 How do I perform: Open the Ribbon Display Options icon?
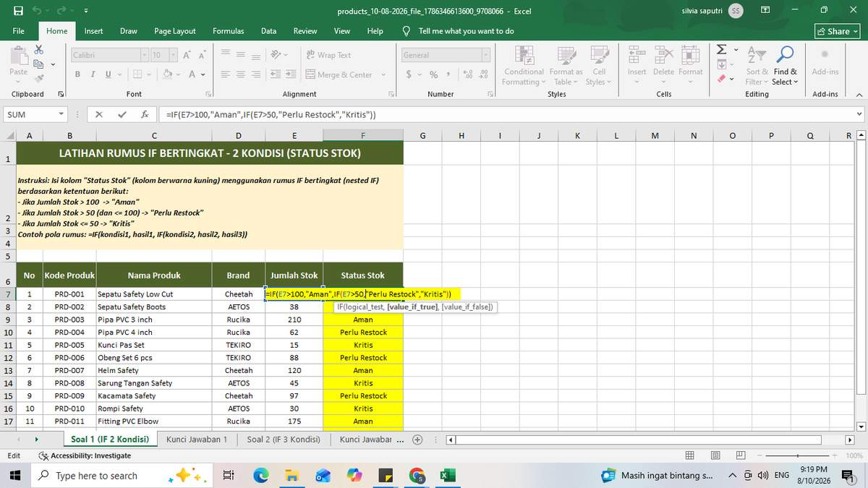[767, 12]
